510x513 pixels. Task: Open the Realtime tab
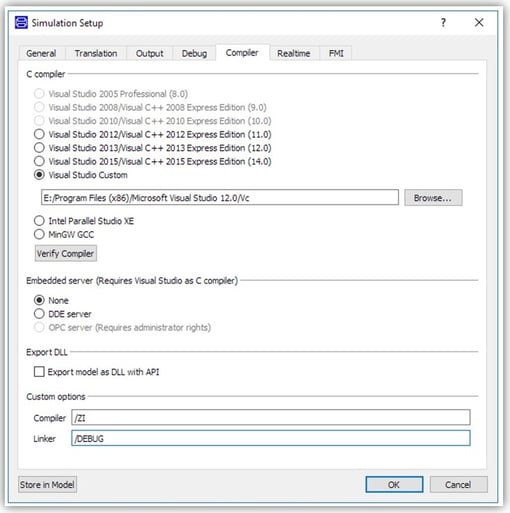pyautogui.click(x=294, y=53)
